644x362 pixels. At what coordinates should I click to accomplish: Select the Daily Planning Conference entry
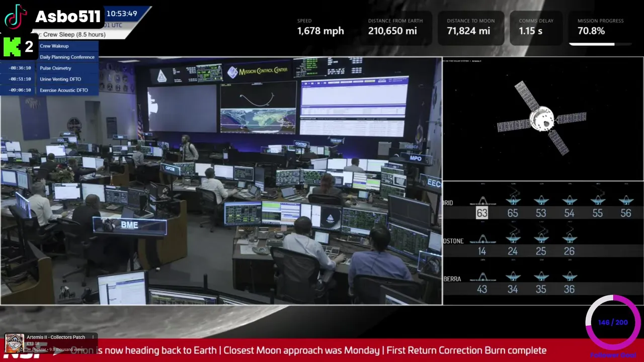coord(67,57)
